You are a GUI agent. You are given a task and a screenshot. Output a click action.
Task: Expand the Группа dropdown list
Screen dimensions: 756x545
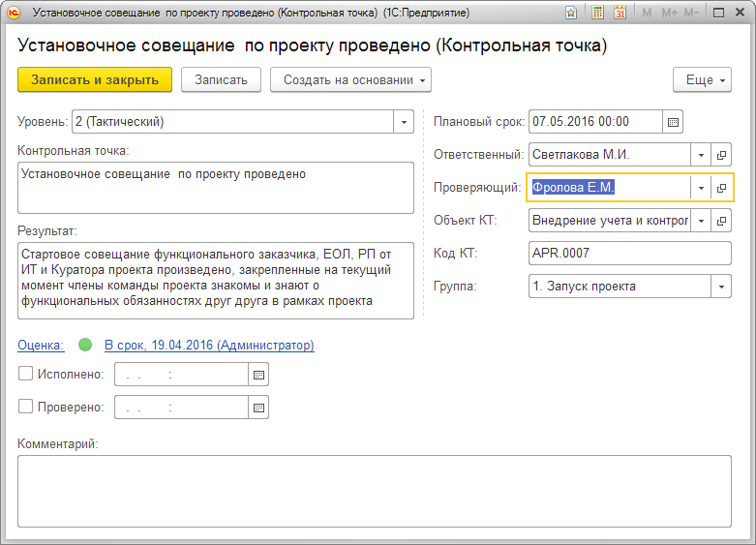coord(720,287)
